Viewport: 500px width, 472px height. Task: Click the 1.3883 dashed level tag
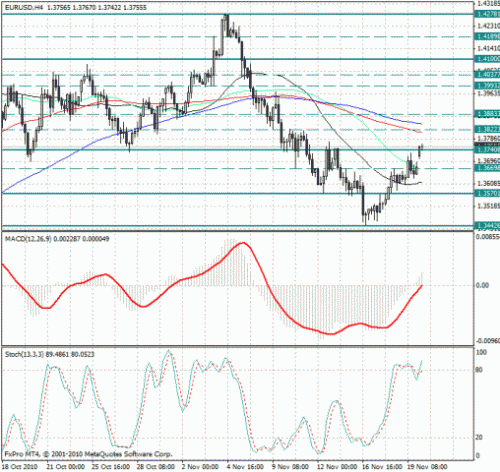(x=487, y=114)
